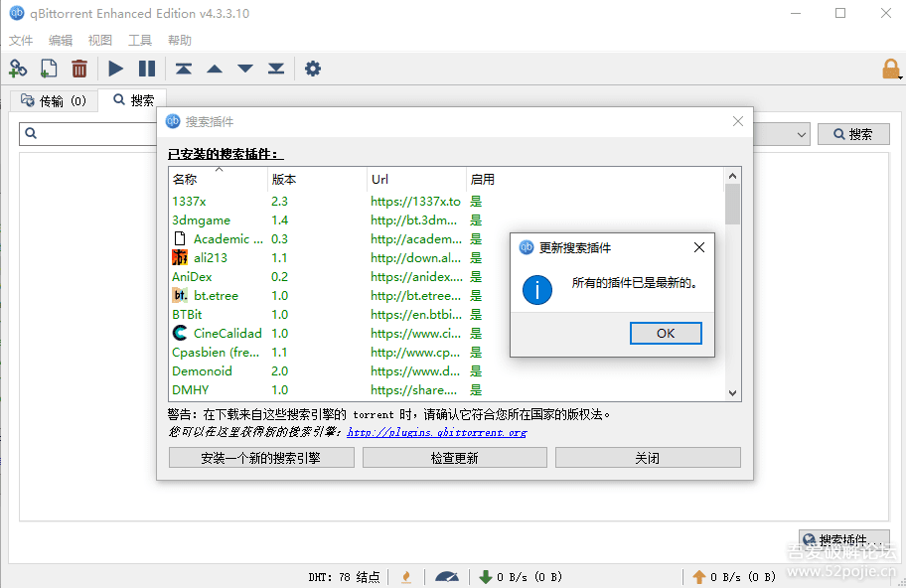Open the 编辑 menu
This screenshot has width=906, height=588.
coord(60,41)
